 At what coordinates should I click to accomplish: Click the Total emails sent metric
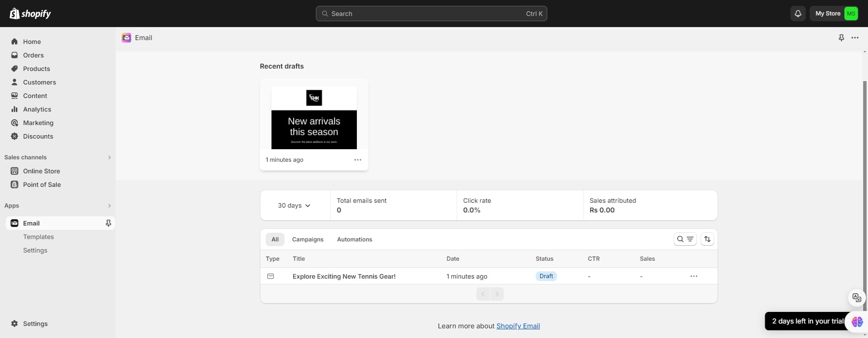point(393,205)
